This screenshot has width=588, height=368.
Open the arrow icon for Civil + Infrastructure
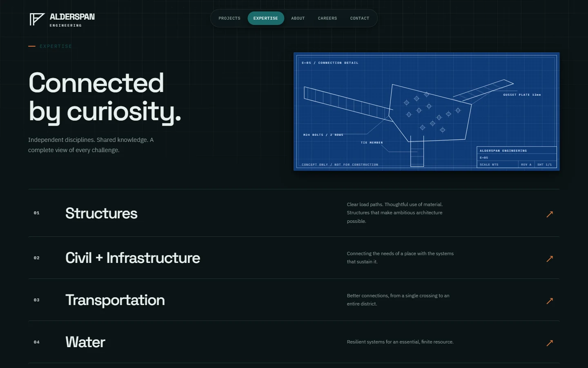coord(550,259)
